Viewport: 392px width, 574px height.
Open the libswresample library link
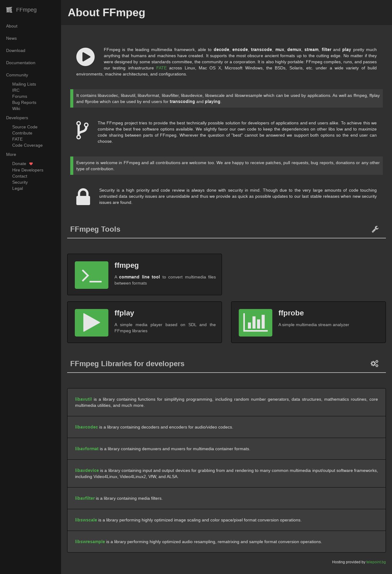pos(90,542)
